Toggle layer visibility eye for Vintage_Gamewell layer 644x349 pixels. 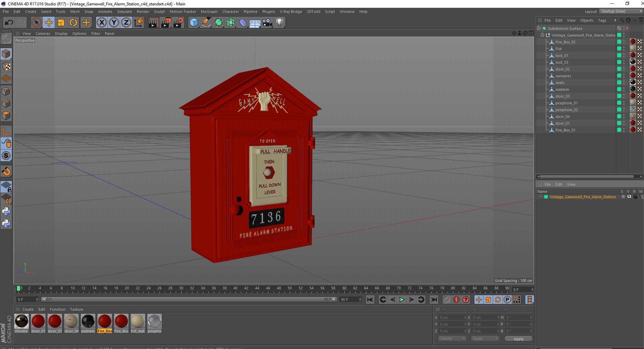629,197
